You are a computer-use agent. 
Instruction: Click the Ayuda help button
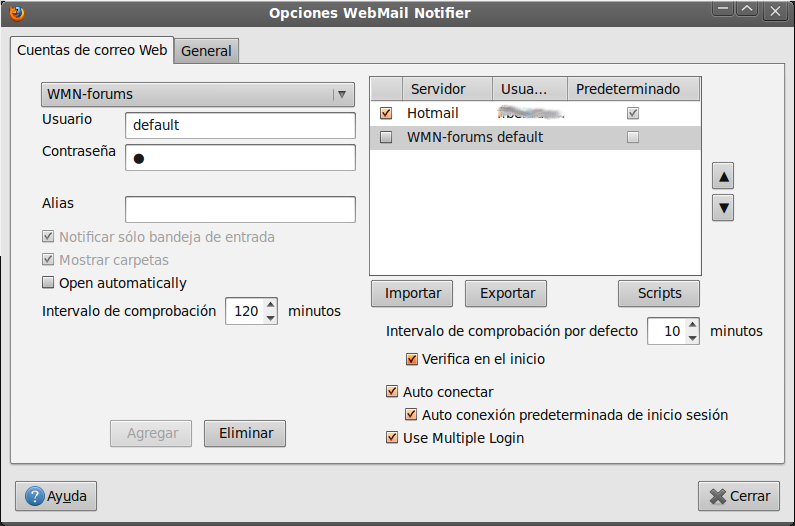coord(56,496)
